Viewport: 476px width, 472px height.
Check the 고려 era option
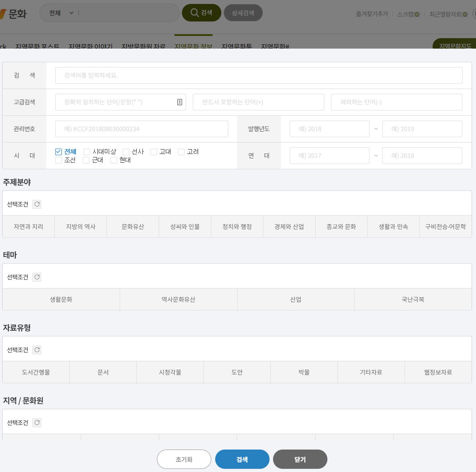pyautogui.click(x=181, y=152)
